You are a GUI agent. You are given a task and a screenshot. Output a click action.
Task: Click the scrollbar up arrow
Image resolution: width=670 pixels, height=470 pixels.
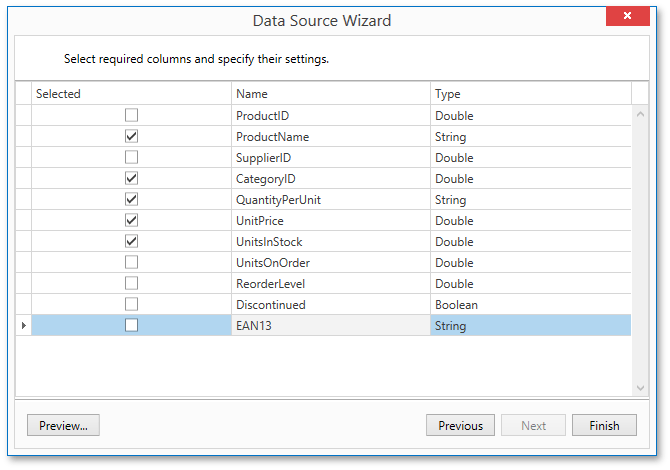[640, 115]
